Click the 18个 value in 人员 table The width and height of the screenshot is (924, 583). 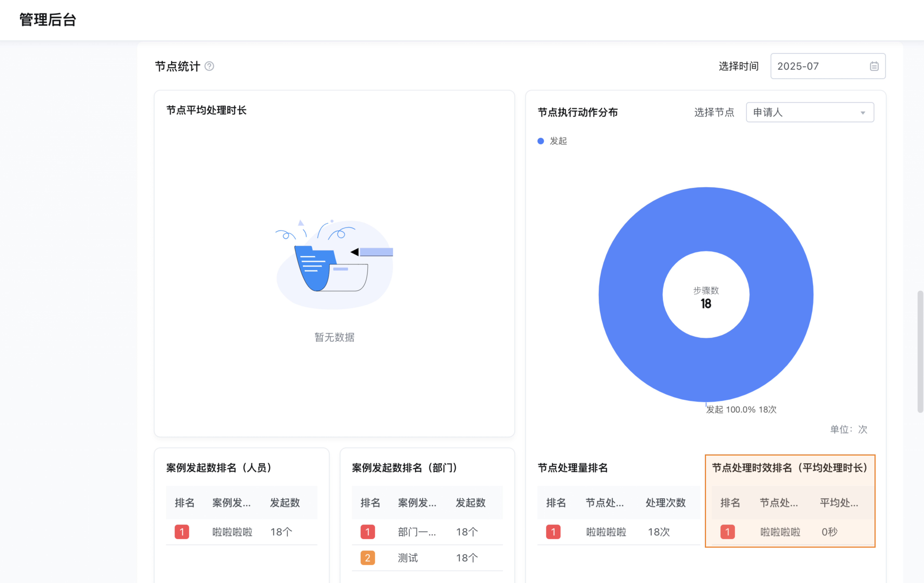point(281,532)
